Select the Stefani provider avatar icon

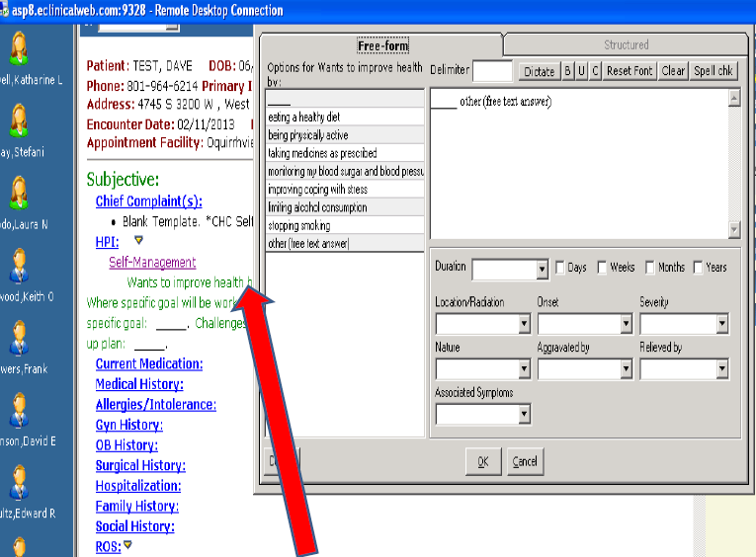click(x=20, y=120)
